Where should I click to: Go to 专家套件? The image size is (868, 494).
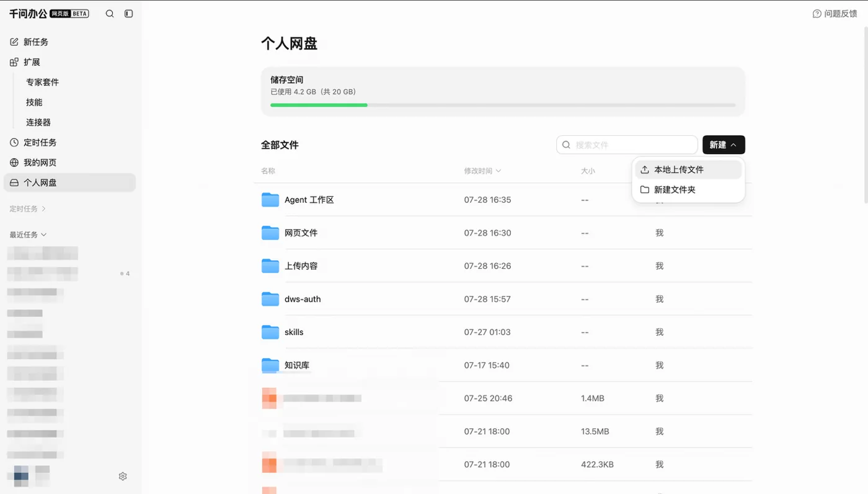42,82
